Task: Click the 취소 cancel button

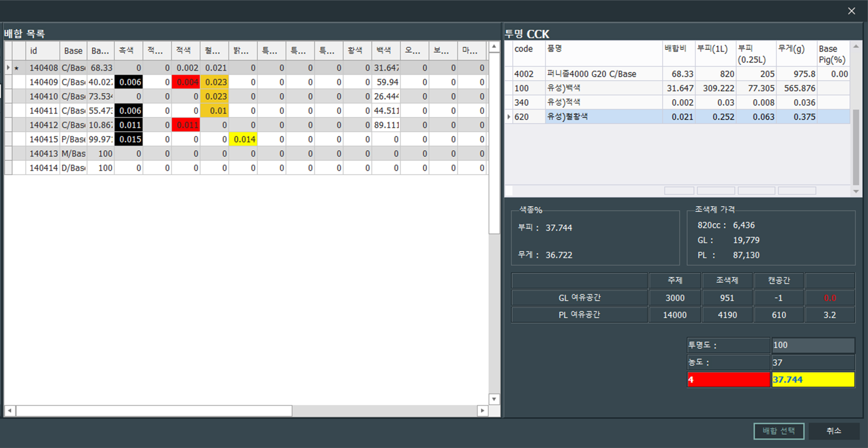Action: (834, 431)
